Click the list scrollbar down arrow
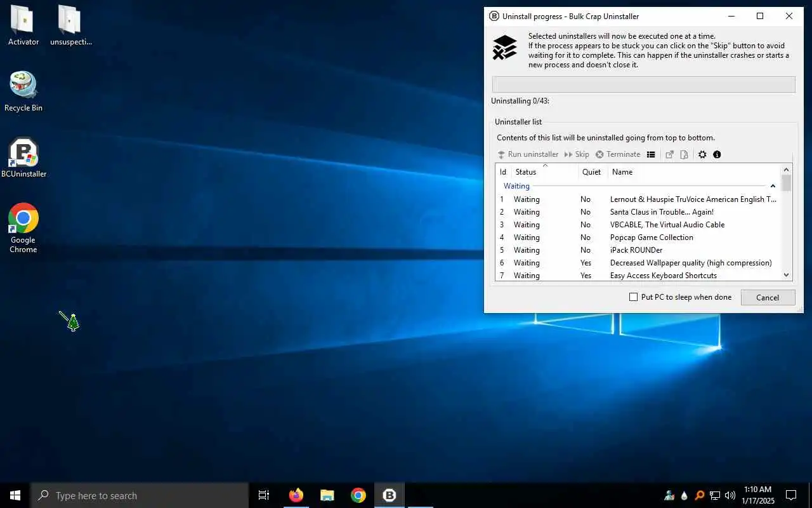 tap(787, 275)
